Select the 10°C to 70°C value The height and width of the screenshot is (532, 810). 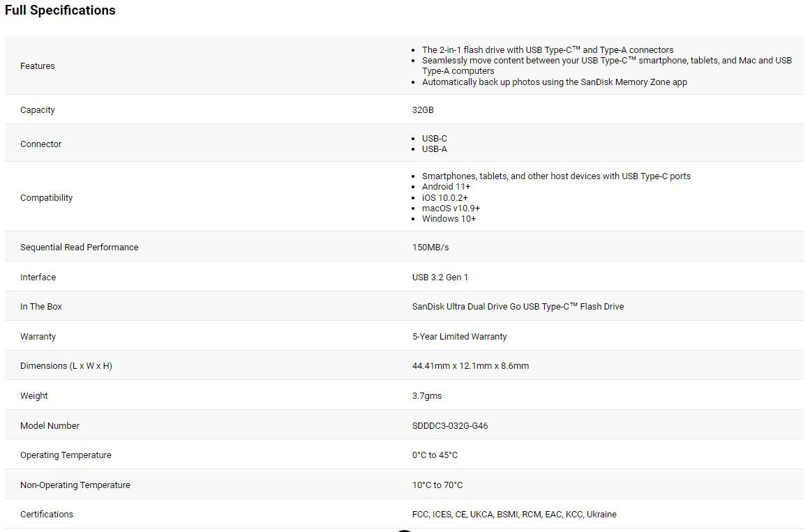coord(437,485)
